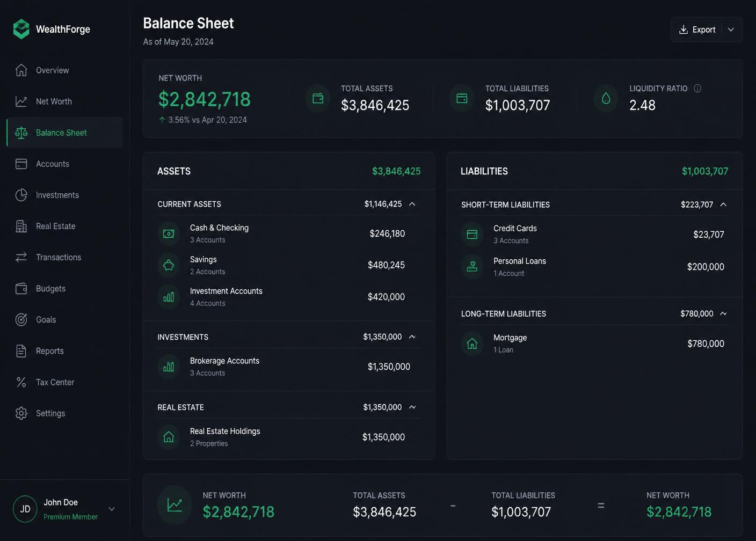Viewport: 756px width, 541px height.
Task: Open the Mortgage row
Action: coord(594,343)
